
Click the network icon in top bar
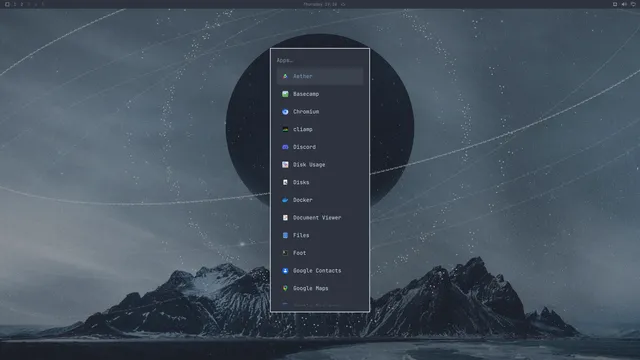point(633,4)
